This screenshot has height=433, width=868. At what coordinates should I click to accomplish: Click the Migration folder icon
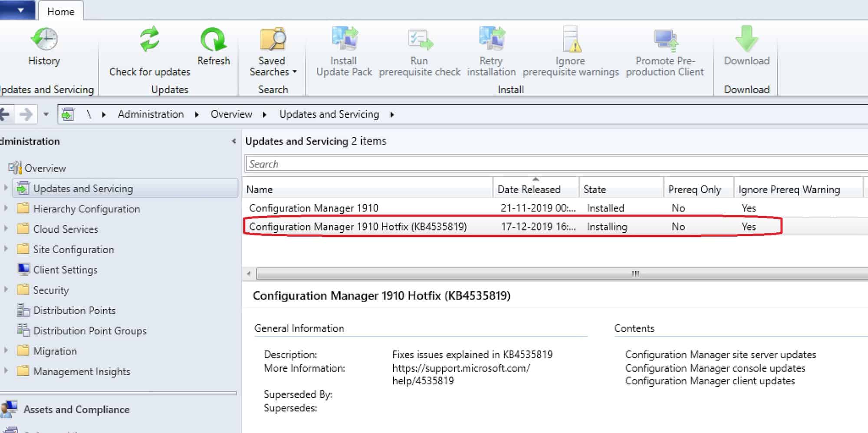click(23, 350)
